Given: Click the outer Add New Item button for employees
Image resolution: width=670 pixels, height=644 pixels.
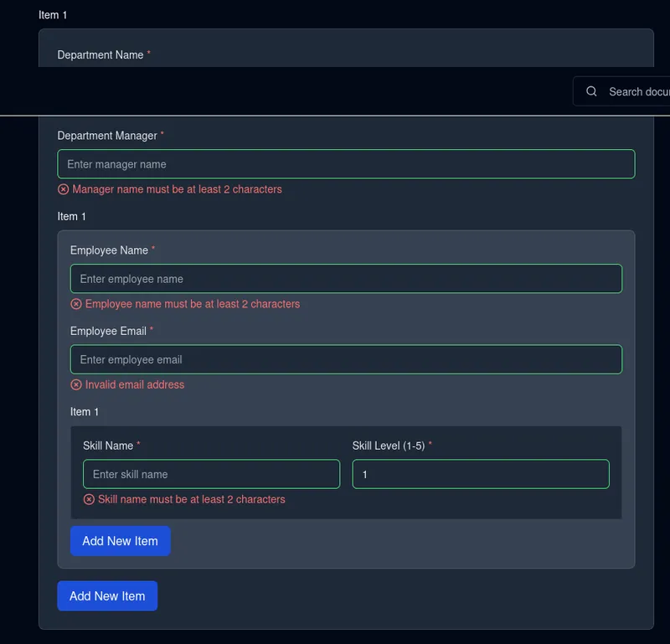Looking at the screenshot, I should tap(107, 595).
